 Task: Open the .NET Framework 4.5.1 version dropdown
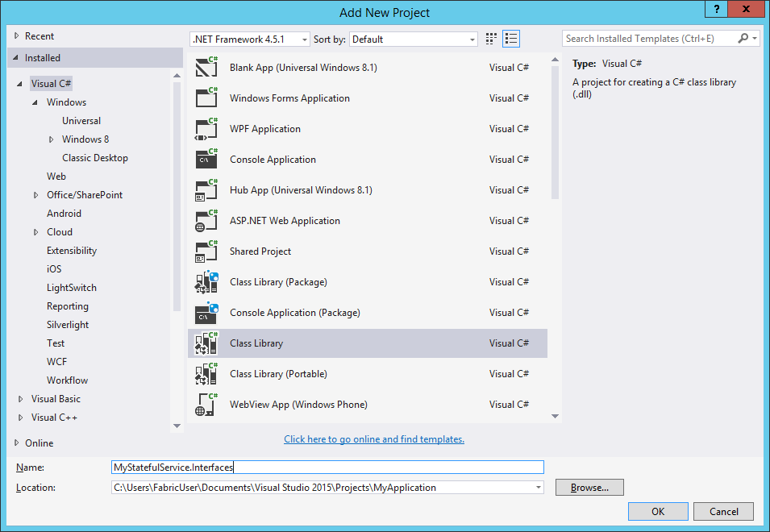[x=302, y=38]
